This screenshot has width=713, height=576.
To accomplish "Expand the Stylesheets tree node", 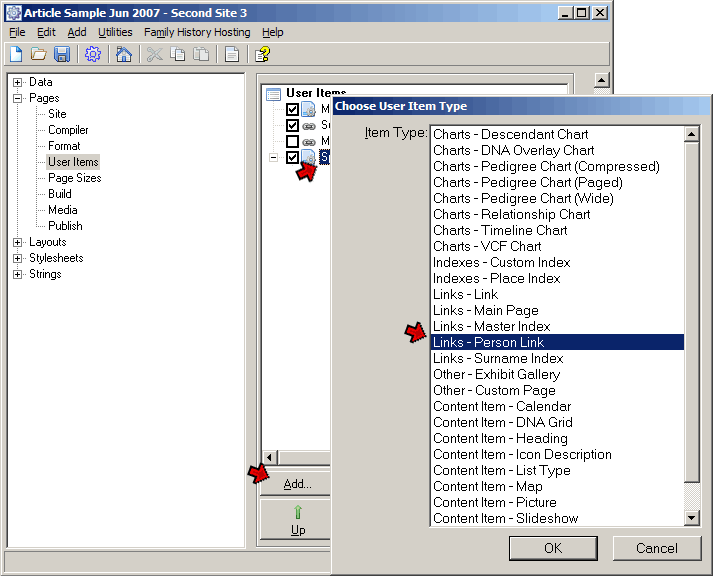I will pyautogui.click(x=18, y=258).
